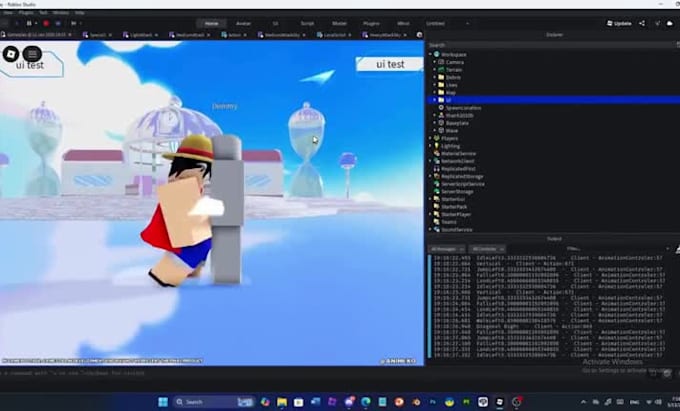Expand the StarterPlayer arrow
Viewport: 680px width, 411px height.
tap(430, 214)
